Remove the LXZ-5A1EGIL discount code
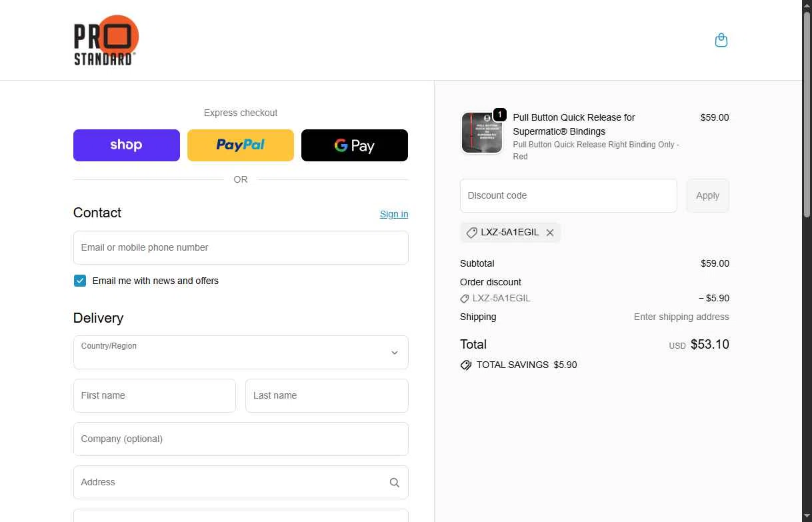 (x=550, y=233)
